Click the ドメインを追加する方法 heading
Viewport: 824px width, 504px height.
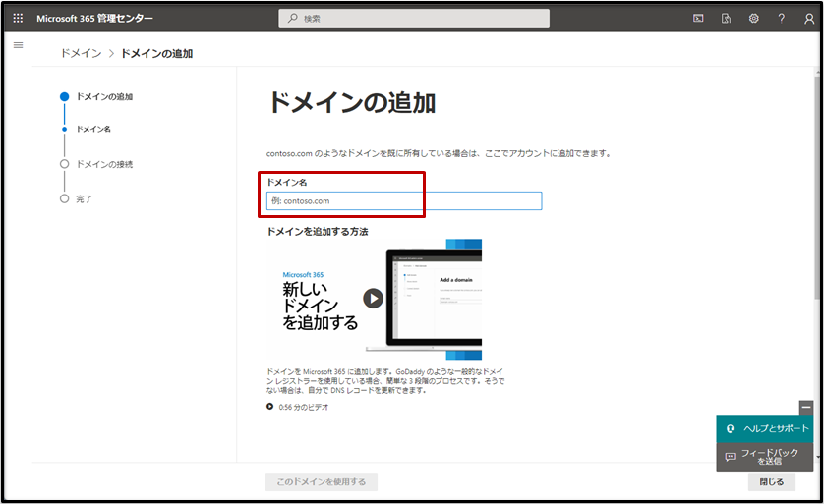tap(318, 232)
